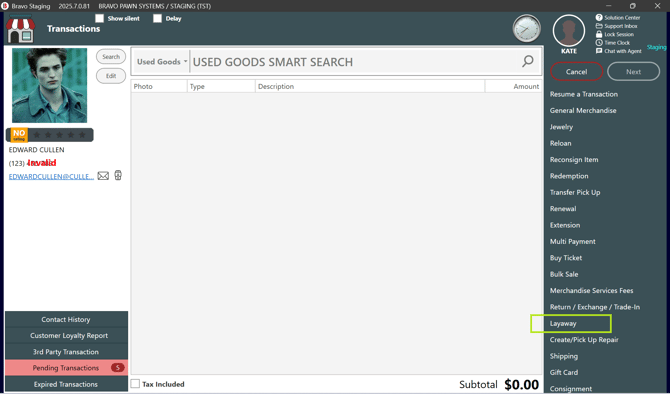Click the customer Edit button
Image resolution: width=670 pixels, height=394 pixels.
111,76
